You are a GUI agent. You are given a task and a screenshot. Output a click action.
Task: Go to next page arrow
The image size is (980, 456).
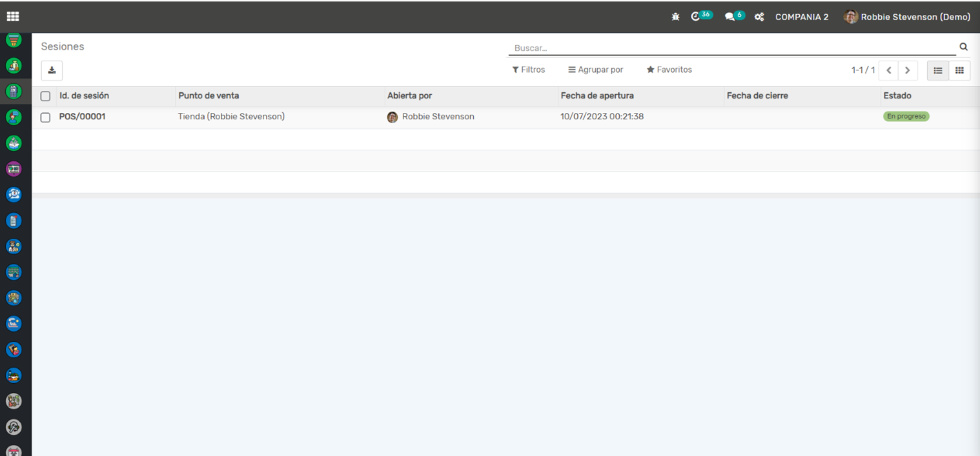[x=907, y=70]
